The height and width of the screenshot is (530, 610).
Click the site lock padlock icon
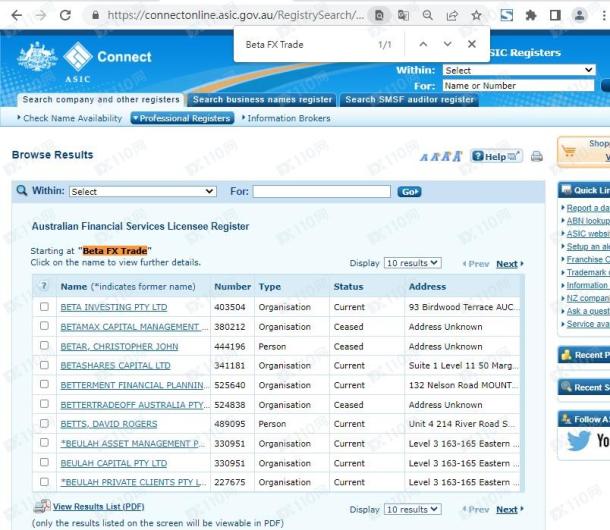[x=95, y=16]
